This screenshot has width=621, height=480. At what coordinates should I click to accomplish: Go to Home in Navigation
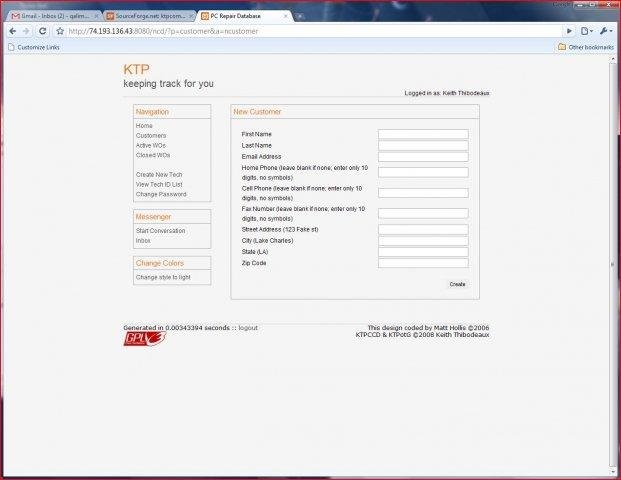tap(144, 126)
